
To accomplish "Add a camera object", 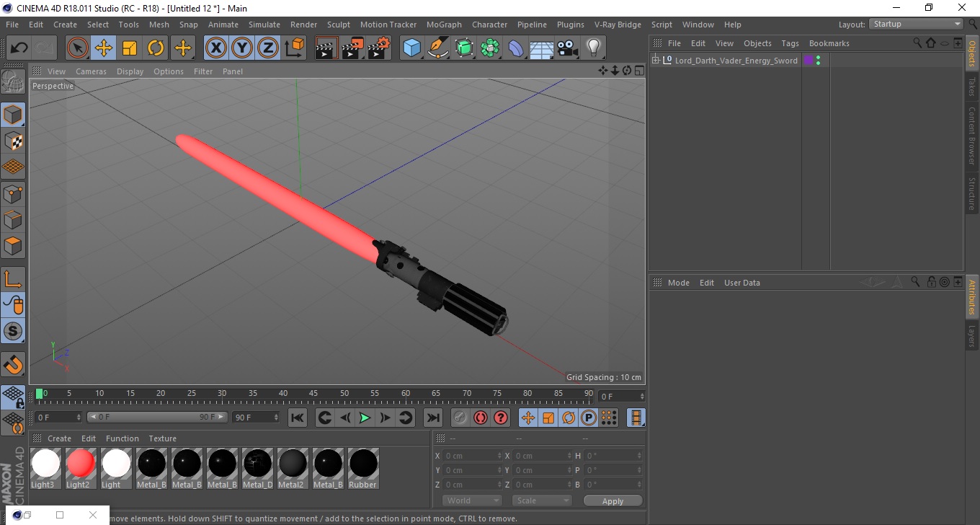I will (568, 48).
